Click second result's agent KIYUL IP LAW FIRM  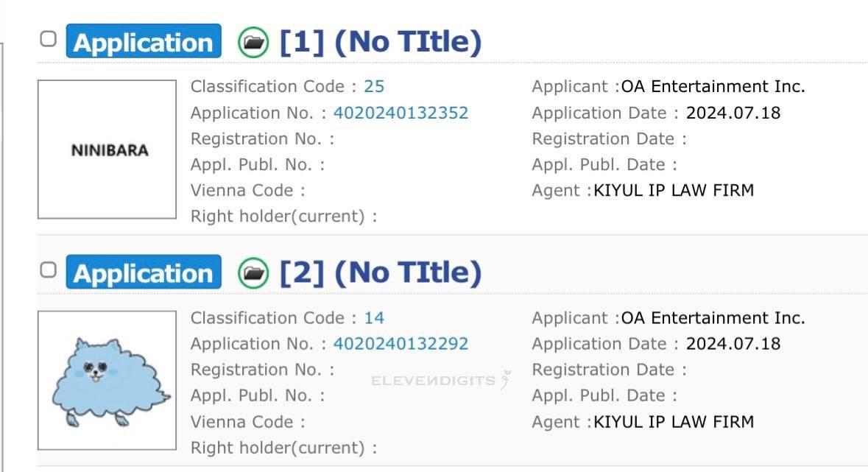(x=674, y=422)
